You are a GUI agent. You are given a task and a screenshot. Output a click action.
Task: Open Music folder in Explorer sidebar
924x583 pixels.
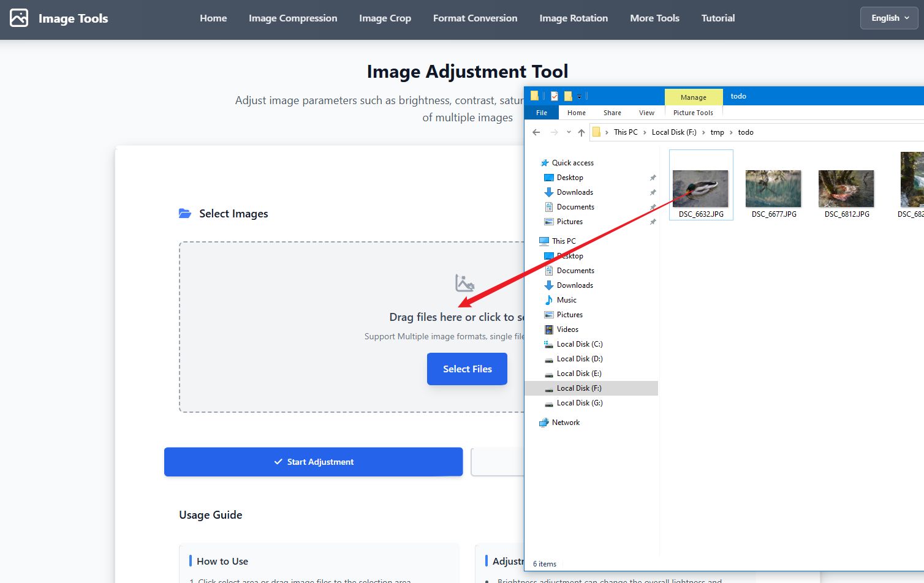[x=561, y=300]
